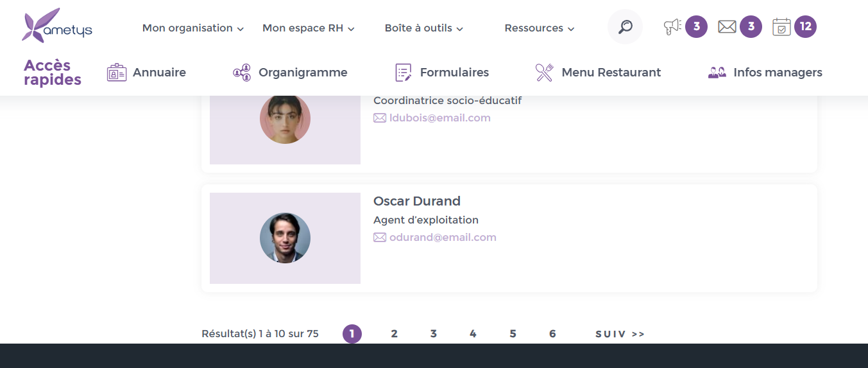Jump to results page 6
Image resolution: width=868 pixels, height=368 pixels.
tap(552, 334)
